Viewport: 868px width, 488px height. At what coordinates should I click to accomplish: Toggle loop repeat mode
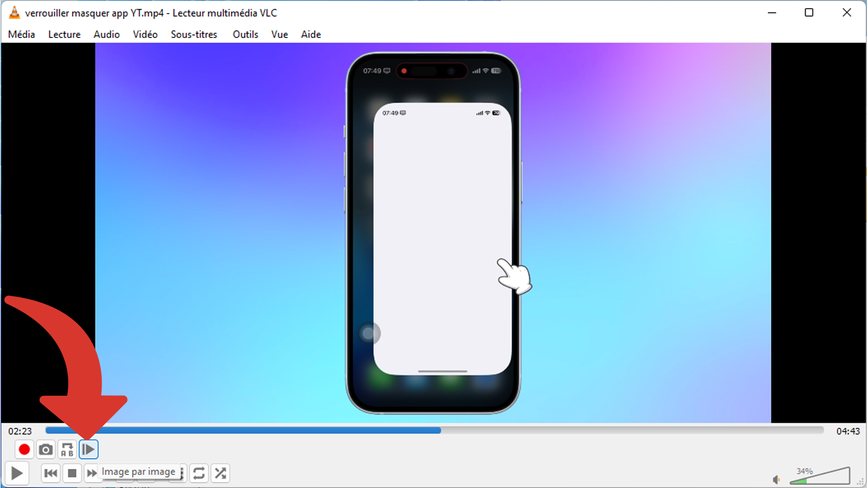pyautogui.click(x=199, y=473)
